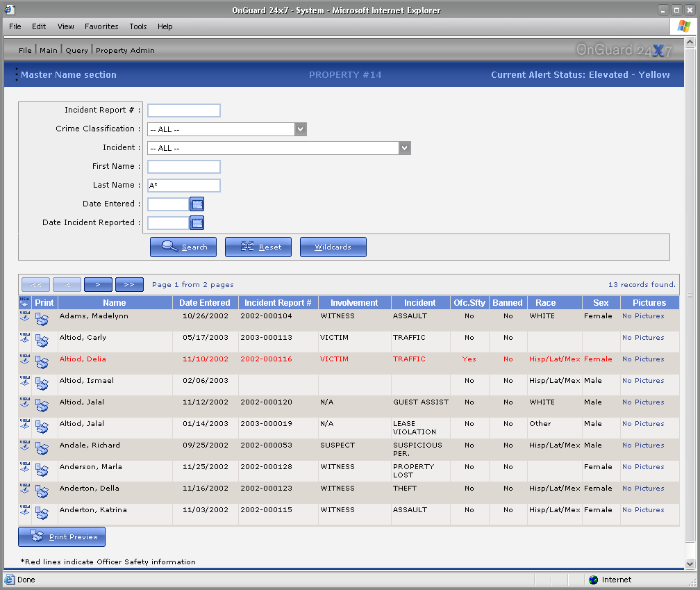Print the Altiod, Jalal 11/12/2002 record
Viewport: 700px width, 590px height.
pyautogui.click(x=42, y=406)
